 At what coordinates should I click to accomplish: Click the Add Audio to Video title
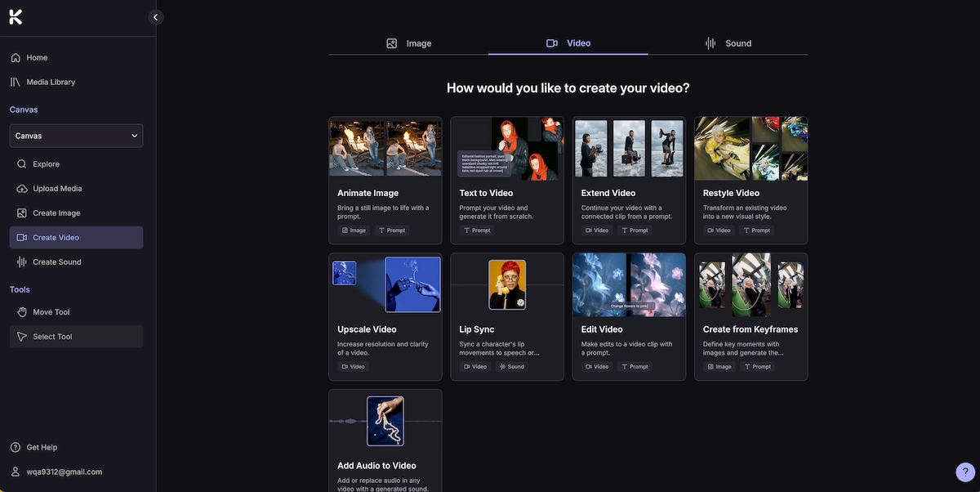(x=377, y=466)
